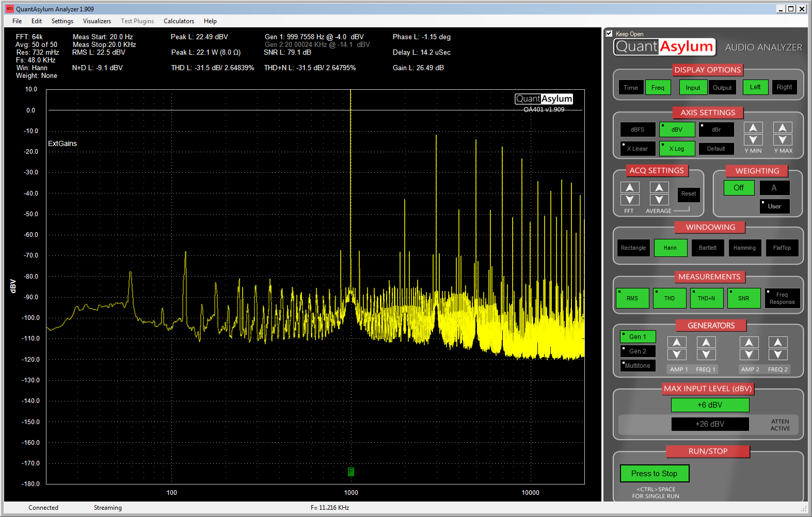
Task: Decrease FFT size with the down arrow
Action: pos(630,200)
